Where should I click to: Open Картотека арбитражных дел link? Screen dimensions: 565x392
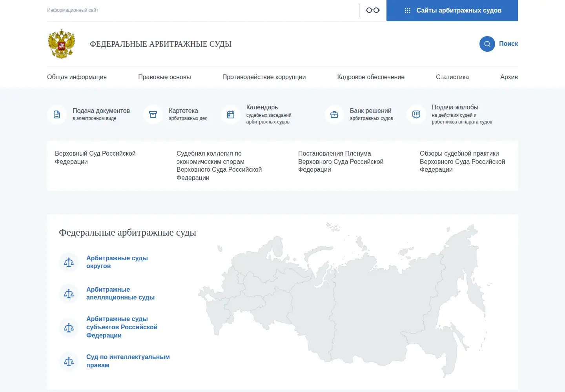coord(188,114)
